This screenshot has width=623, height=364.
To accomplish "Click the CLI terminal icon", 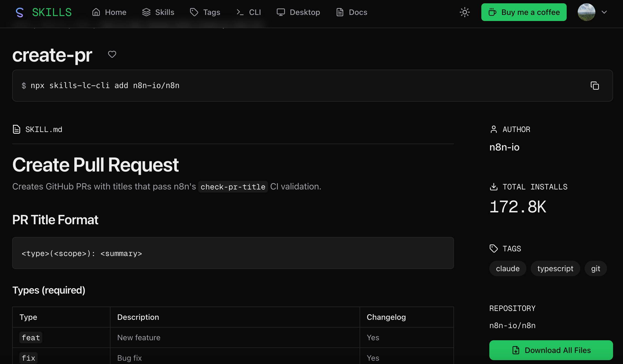I will tap(240, 12).
